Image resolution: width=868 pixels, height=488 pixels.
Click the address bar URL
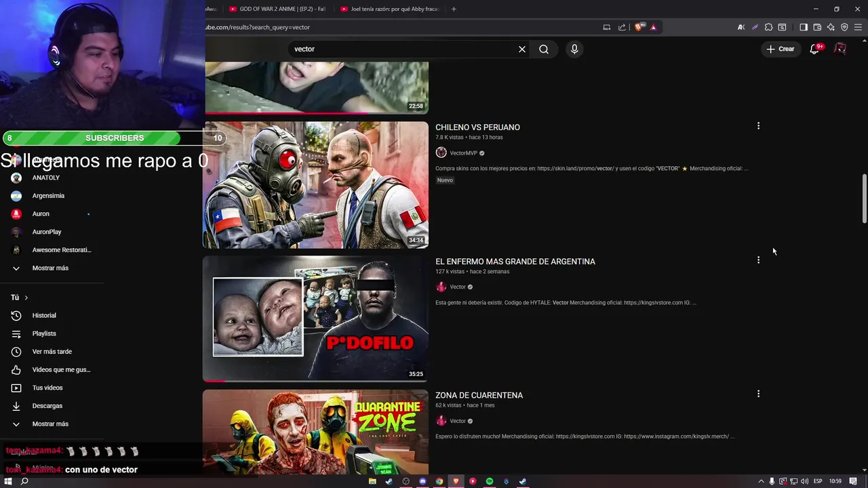258,27
